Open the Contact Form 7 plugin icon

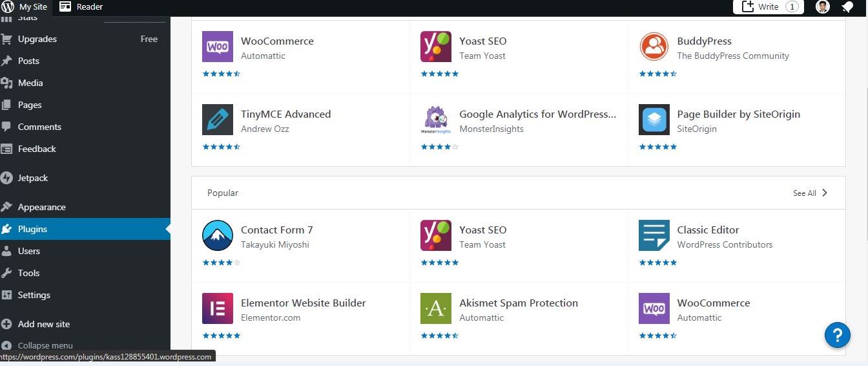[x=218, y=235]
